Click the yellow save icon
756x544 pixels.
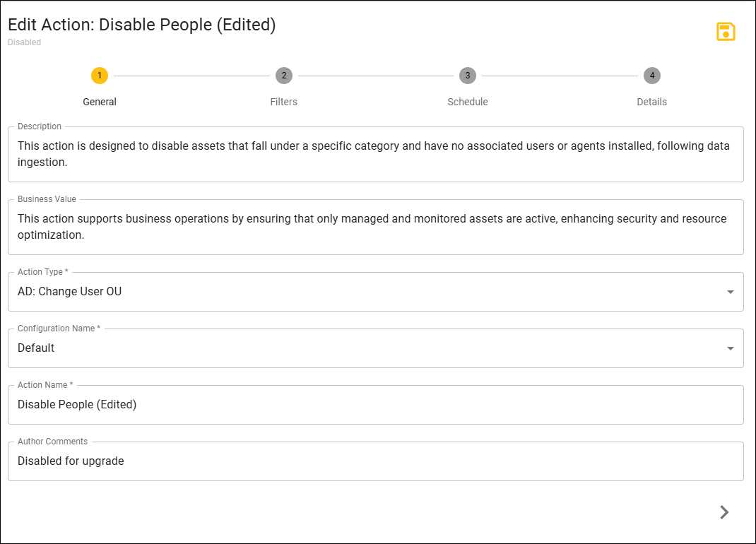point(725,32)
